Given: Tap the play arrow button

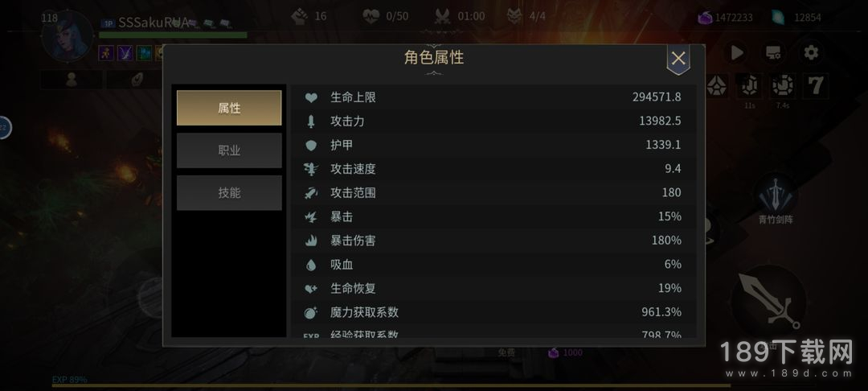Looking at the screenshot, I should tap(737, 52).
